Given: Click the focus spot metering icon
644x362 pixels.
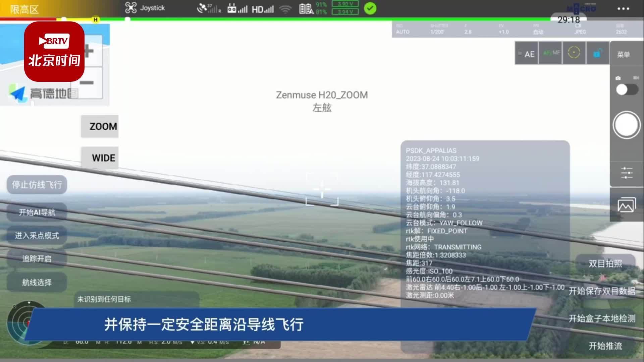Looking at the screenshot, I should [575, 53].
